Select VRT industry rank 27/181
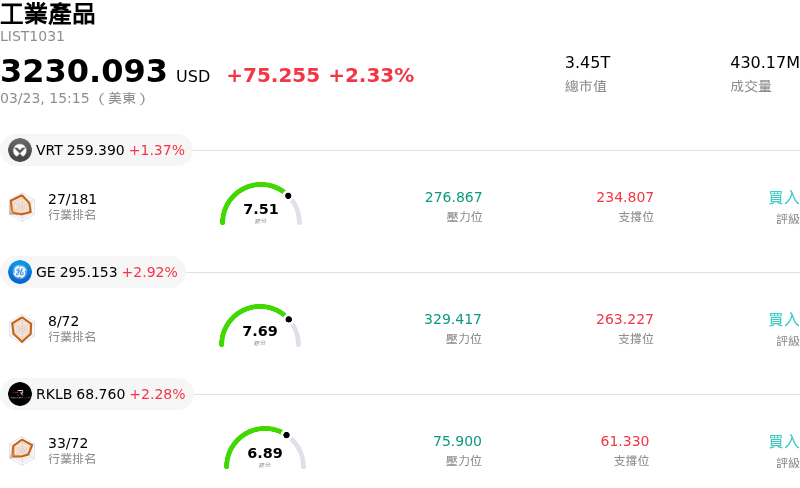The width and height of the screenshot is (800, 488). pos(72,199)
